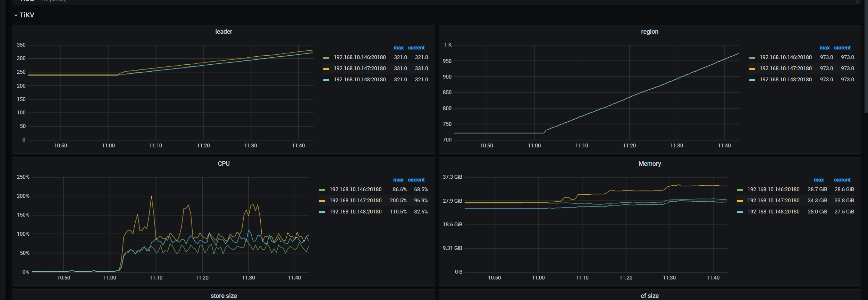The width and height of the screenshot is (868, 300).
Task: Open the region panel title menu
Action: (649, 32)
